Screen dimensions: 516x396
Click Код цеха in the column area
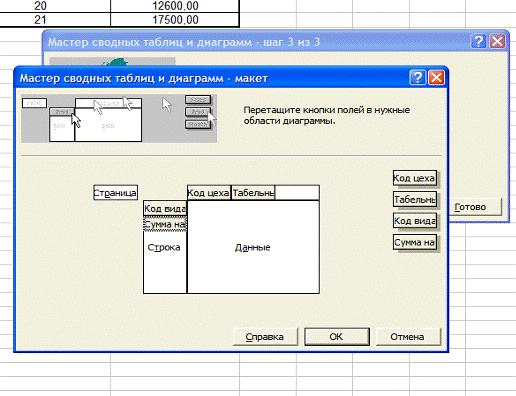click(209, 193)
